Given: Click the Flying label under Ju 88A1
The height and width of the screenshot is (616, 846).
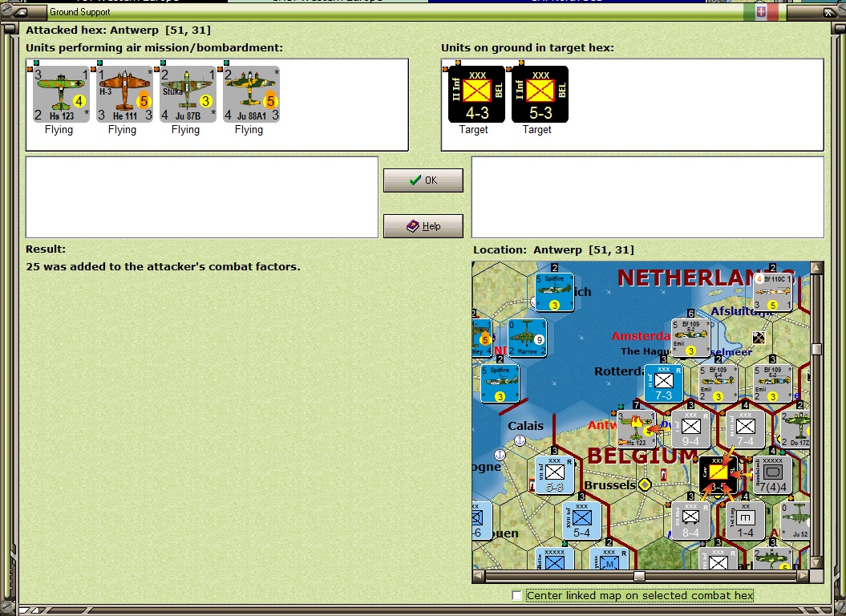Looking at the screenshot, I should point(249,130).
